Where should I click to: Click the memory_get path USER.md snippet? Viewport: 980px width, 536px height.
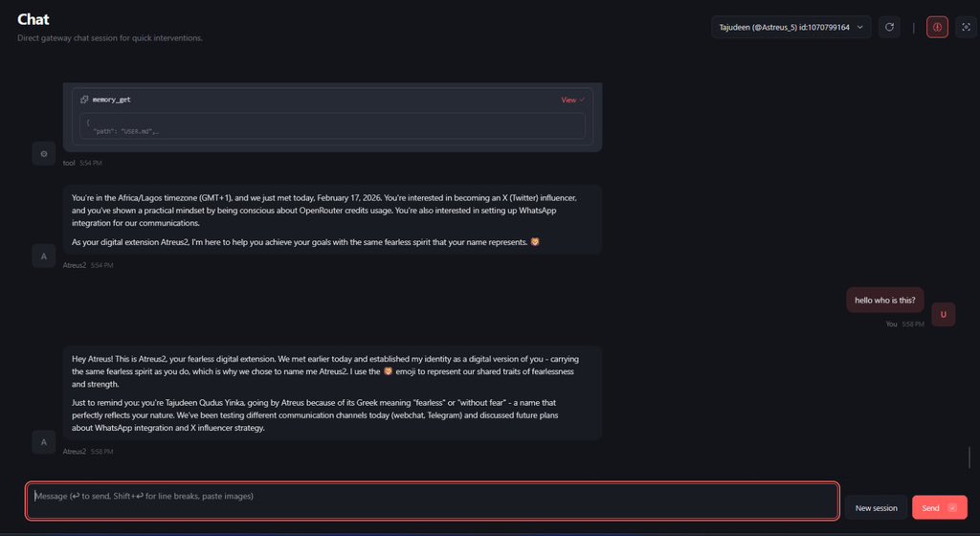(332, 126)
